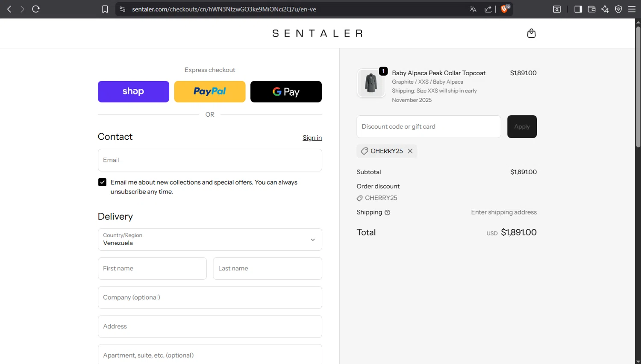Bookmark this page with the bookmark icon

105,9
